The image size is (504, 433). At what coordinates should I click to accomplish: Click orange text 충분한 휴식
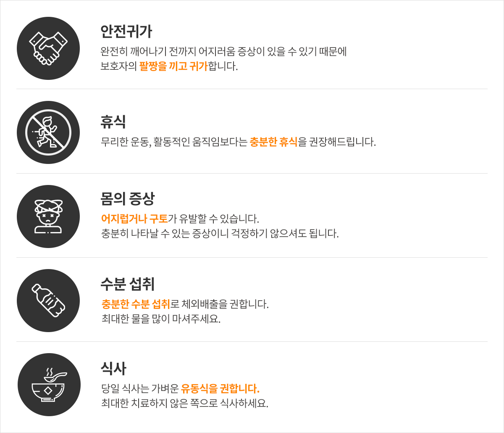273,142
